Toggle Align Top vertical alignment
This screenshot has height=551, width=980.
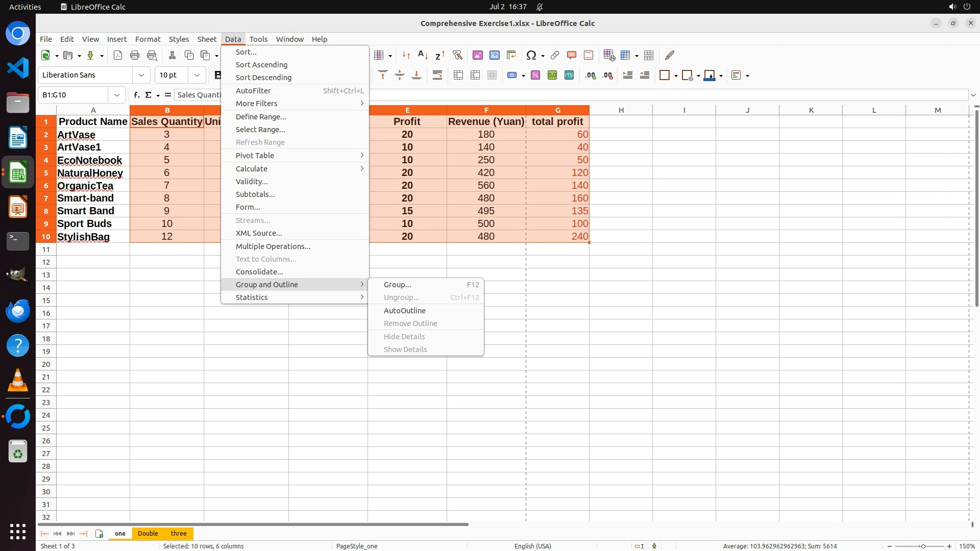coord(383,75)
